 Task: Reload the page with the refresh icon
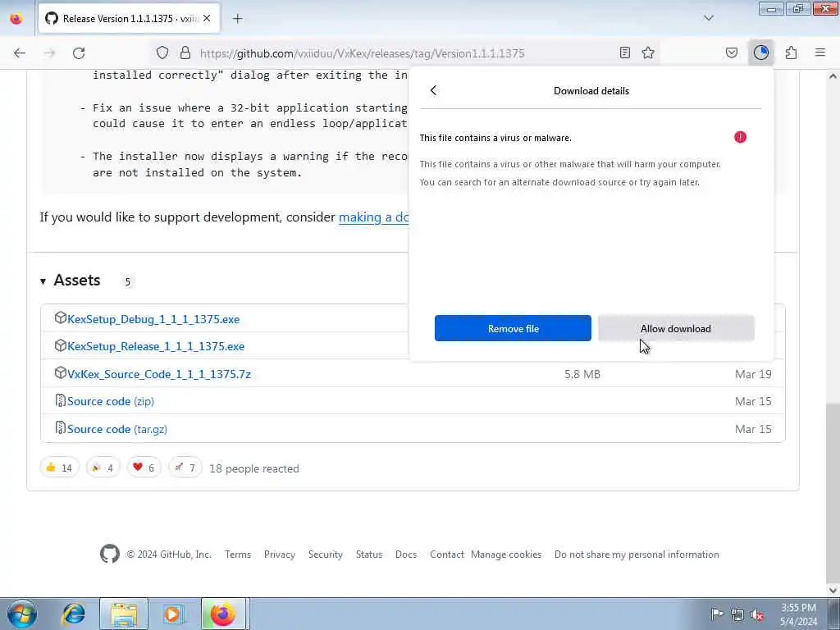(x=79, y=53)
